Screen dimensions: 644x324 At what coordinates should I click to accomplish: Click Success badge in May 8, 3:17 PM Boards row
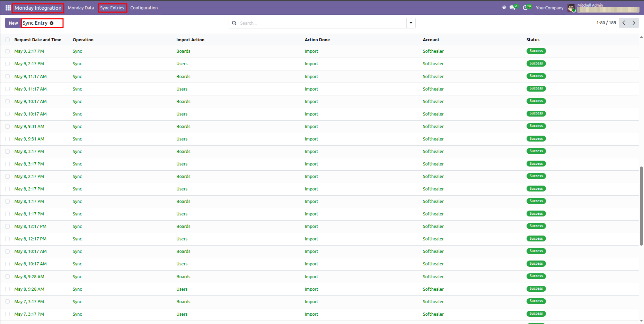[x=536, y=151]
